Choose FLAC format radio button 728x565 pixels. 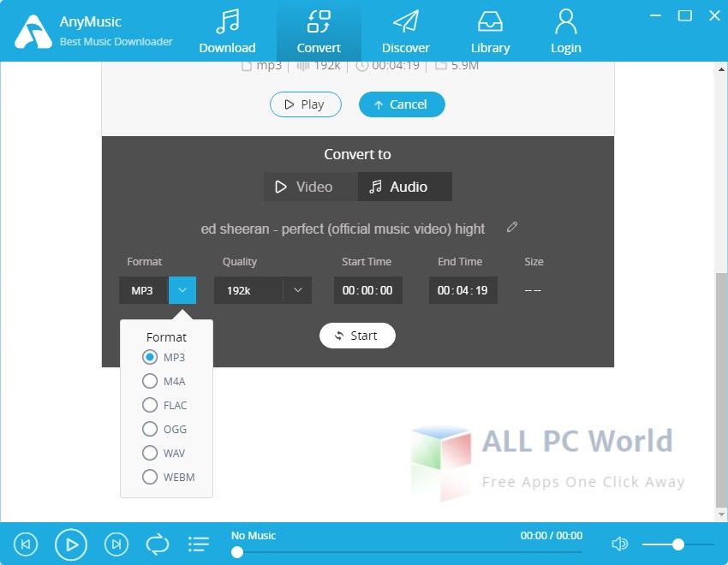pyautogui.click(x=150, y=405)
